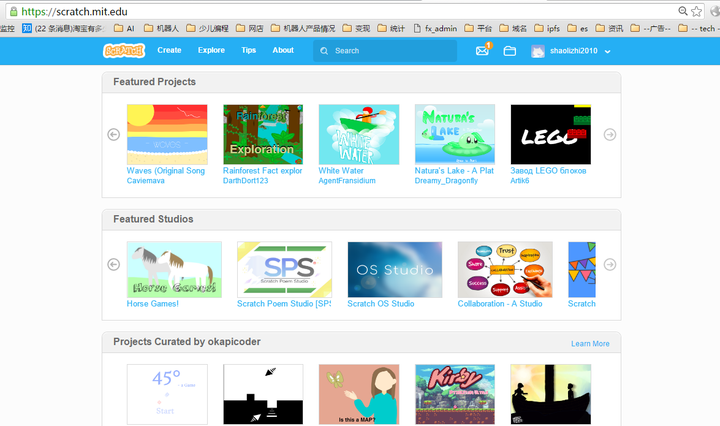
Task: Open the 平台 bookmark folder
Action: 478,28
